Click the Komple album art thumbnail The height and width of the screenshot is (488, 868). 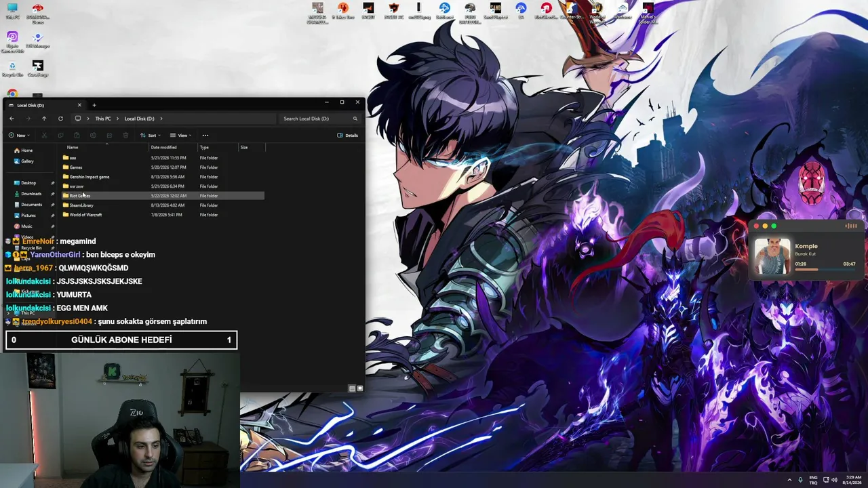(x=772, y=256)
